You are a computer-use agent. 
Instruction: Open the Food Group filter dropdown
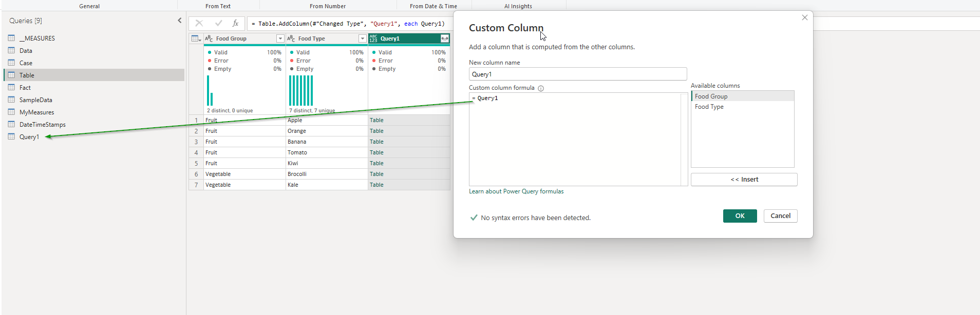pos(280,38)
